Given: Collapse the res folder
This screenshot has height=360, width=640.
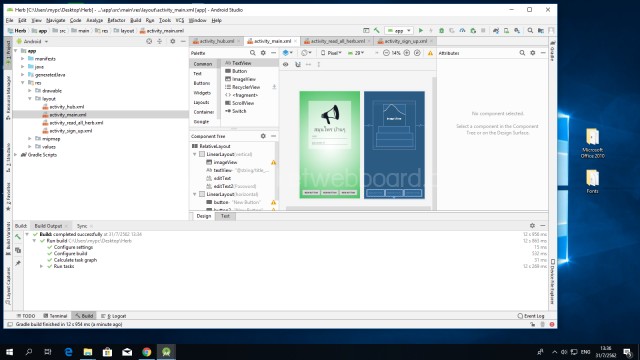Looking at the screenshot, I should pos(23,83).
